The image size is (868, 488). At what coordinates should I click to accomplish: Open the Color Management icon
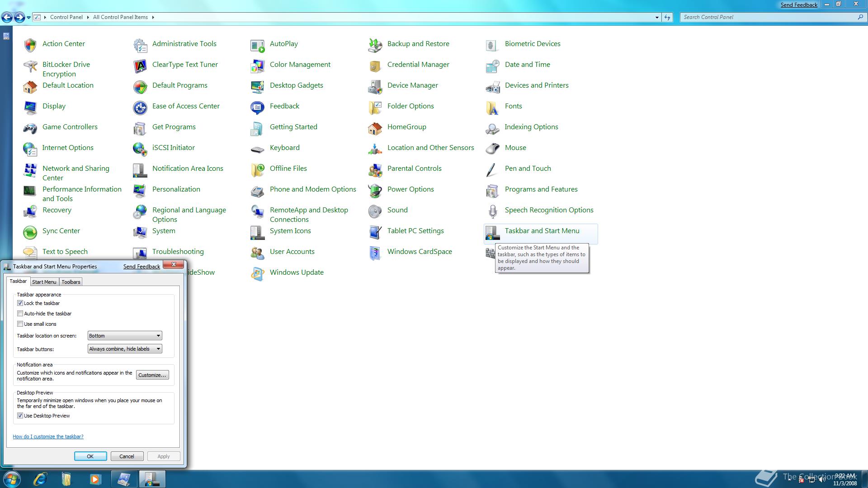click(x=258, y=66)
